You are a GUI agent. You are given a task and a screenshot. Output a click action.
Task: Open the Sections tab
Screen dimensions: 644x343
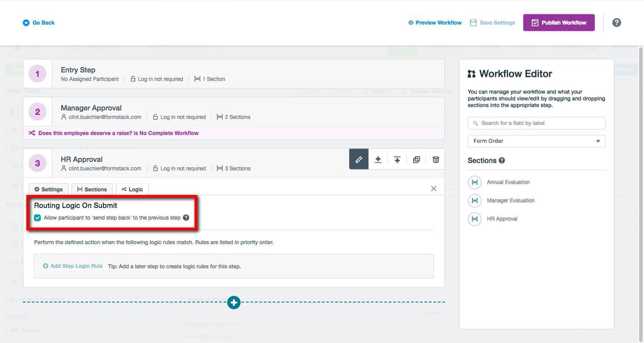(x=92, y=190)
